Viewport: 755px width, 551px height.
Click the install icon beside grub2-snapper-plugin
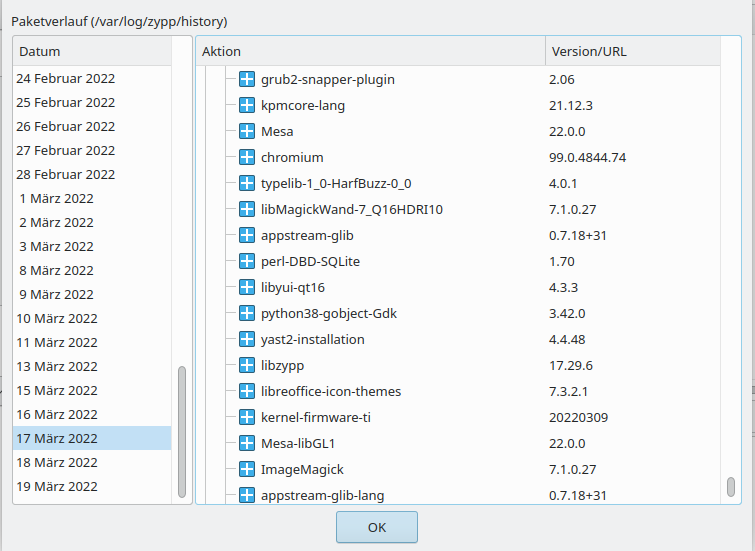click(247, 79)
